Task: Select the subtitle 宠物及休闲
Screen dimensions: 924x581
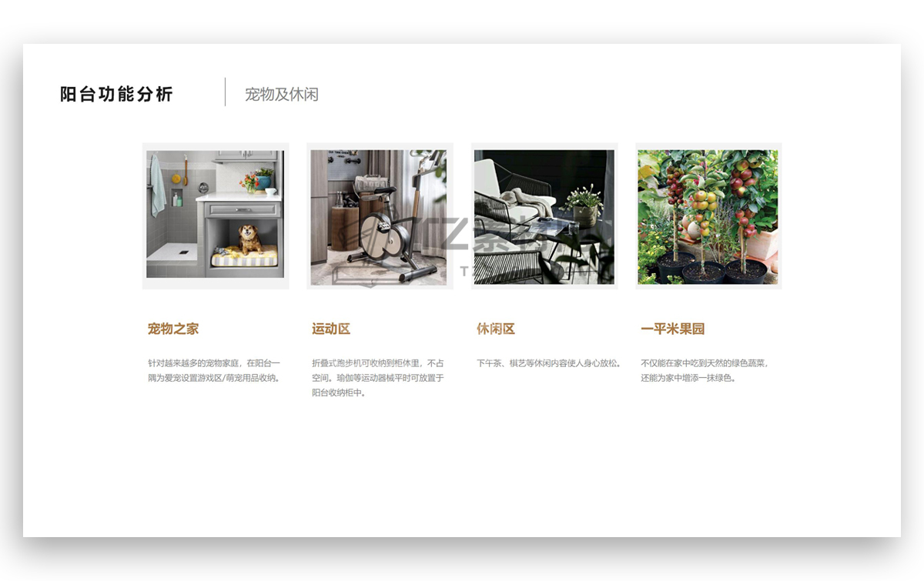Action: 282,95
